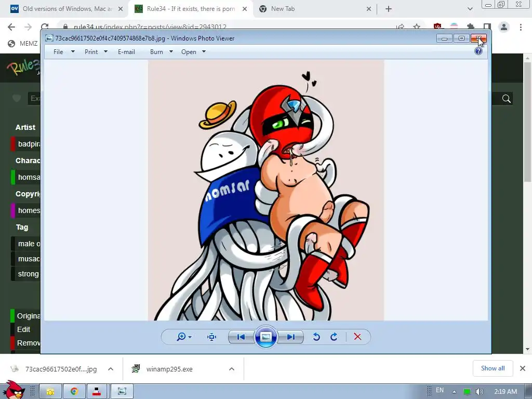Expand the small arrow beside the zoom magnifier
This screenshot has height=399, width=532.
(190, 337)
